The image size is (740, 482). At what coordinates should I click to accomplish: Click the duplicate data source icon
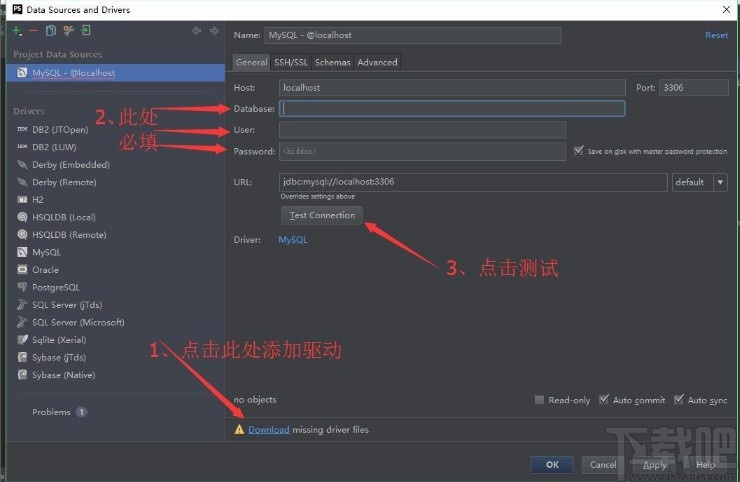click(x=50, y=31)
